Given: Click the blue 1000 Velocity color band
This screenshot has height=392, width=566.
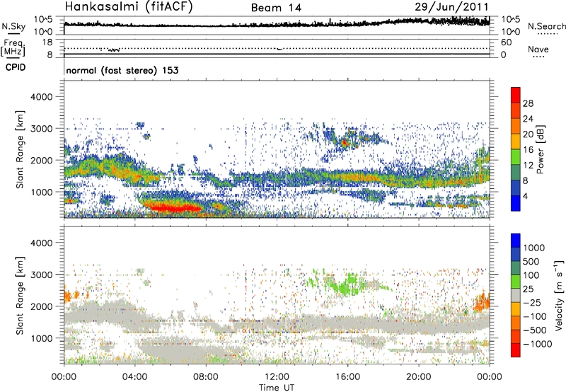Looking at the screenshot, I should pos(516,241).
